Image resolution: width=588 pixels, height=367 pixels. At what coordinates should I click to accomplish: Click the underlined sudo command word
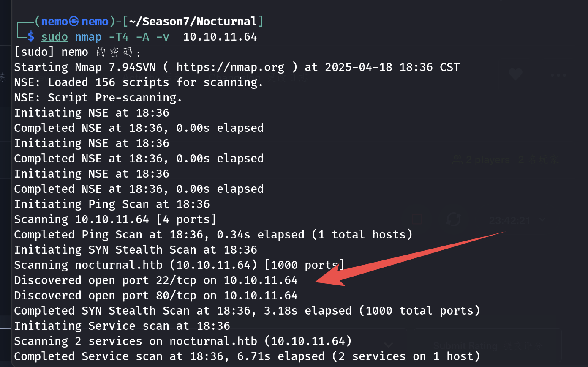tap(54, 37)
